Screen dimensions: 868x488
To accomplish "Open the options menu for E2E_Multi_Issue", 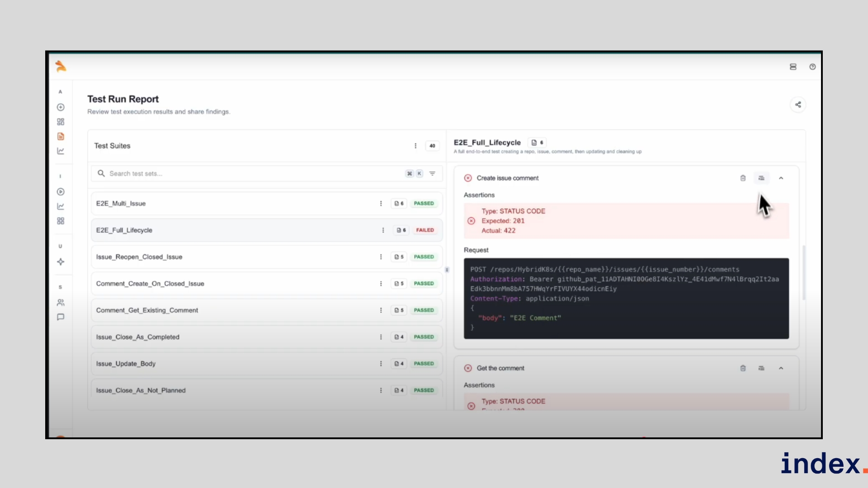I will [381, 203].
